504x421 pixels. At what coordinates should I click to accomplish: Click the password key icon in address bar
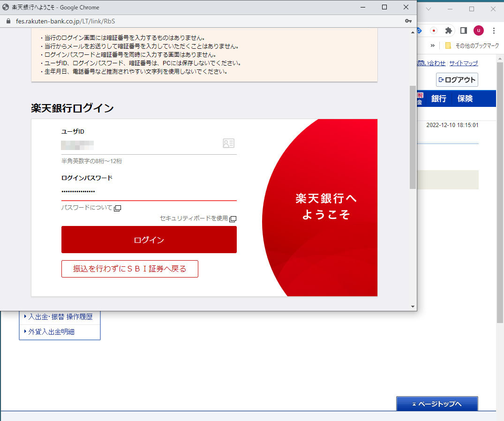408,21
